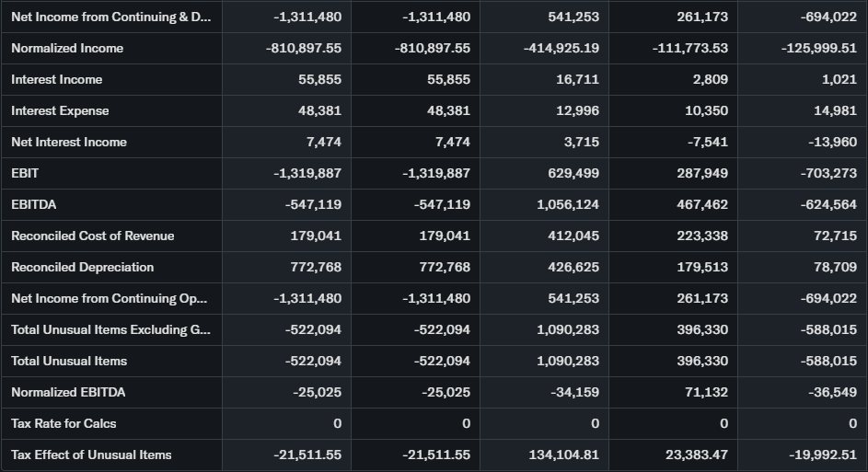868x472 pixels.
Task: Click the "Reconciled Cost of Revenue" label
Action: 92,236
